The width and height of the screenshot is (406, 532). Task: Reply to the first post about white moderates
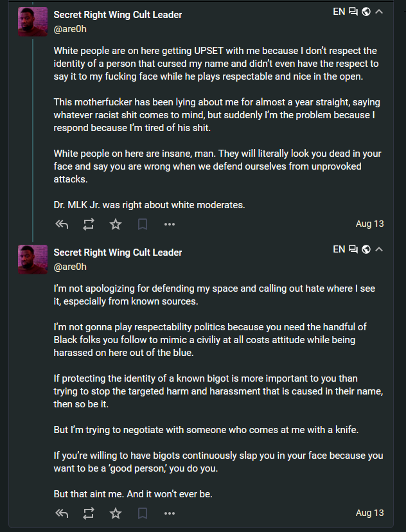62,224
